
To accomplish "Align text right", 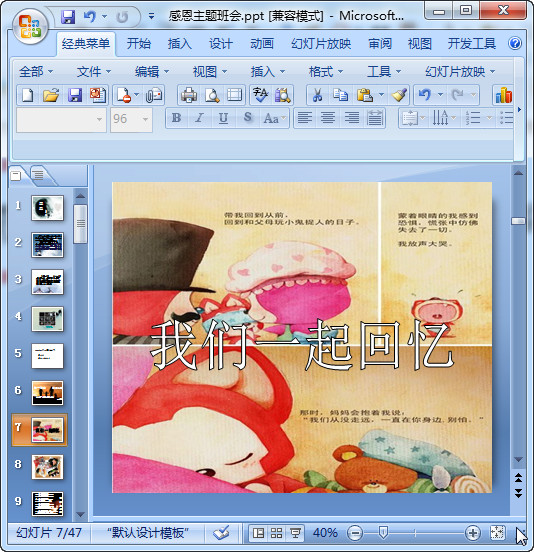I will pos(351,118).
